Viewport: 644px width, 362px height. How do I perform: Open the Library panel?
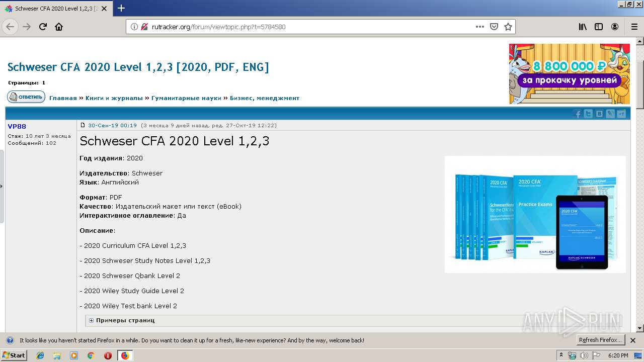click(x=583, y=27)
